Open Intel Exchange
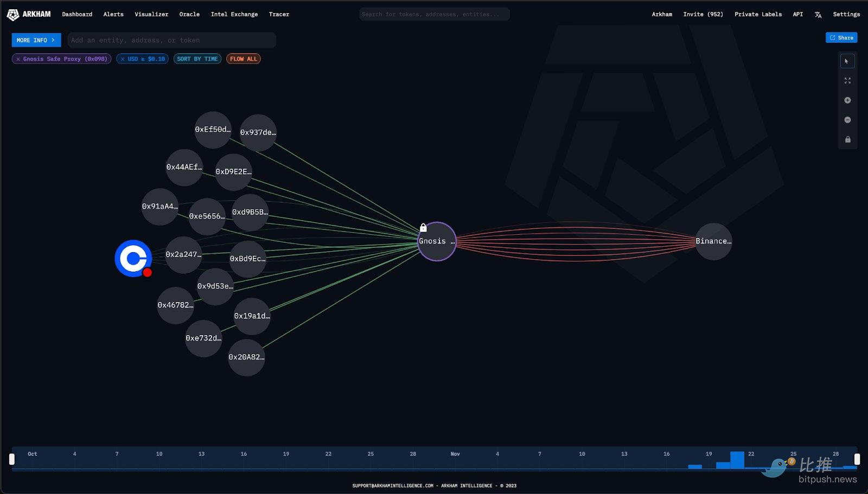The image size is (868, 494). [x=234, y=15]
